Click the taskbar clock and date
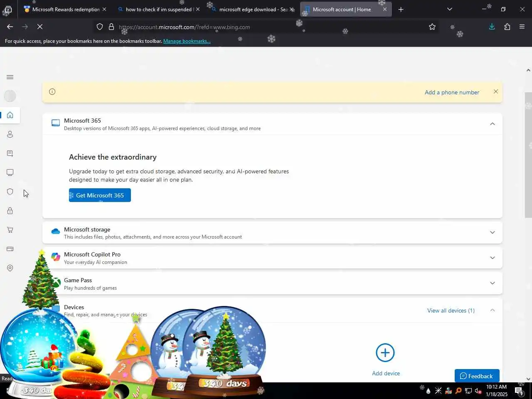This screenshot has height=399, width=532. pos(497,391)
